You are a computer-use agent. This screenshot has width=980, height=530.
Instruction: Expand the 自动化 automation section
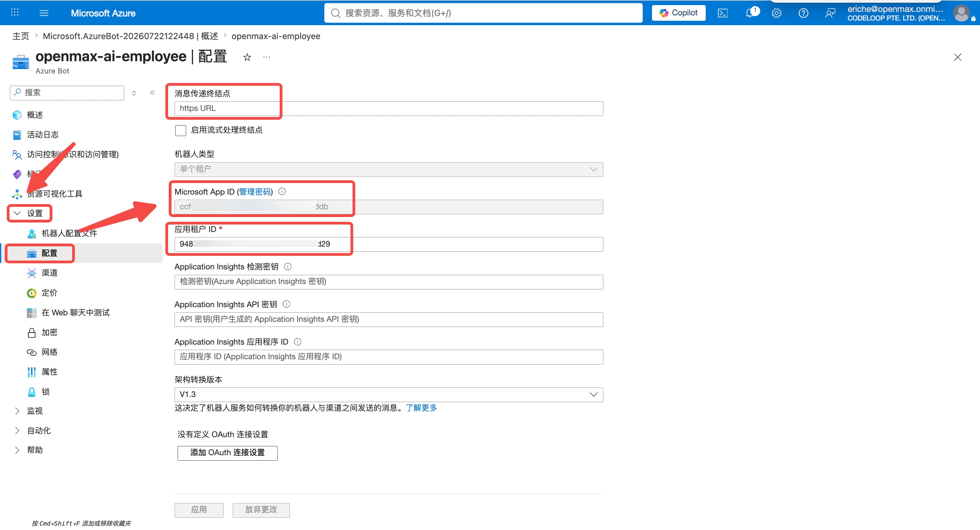pyautogui.click(x=32, y=430)
